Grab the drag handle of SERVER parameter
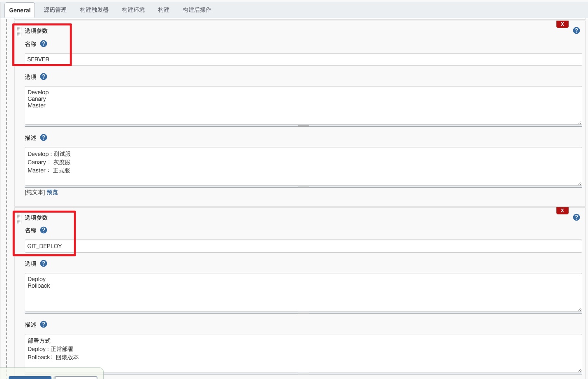The width and height of the screenshot is (588, 379). tap(19, 31)
